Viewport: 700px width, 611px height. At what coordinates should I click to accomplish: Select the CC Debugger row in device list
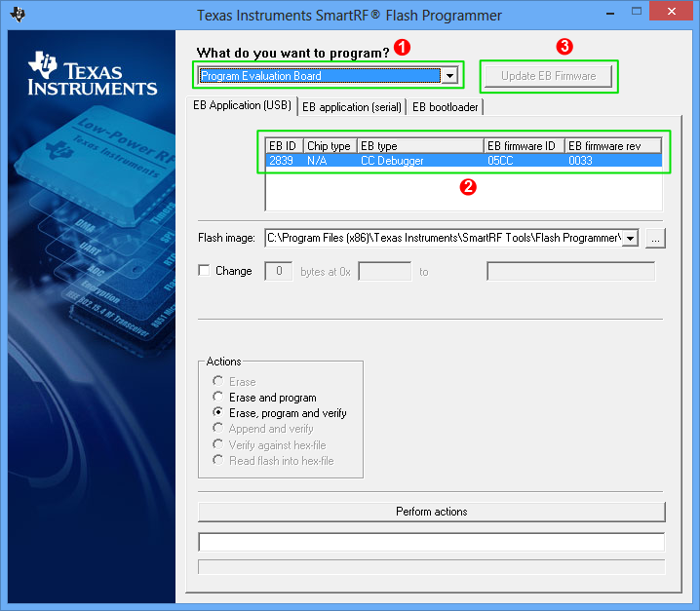[x=463, y=161]
